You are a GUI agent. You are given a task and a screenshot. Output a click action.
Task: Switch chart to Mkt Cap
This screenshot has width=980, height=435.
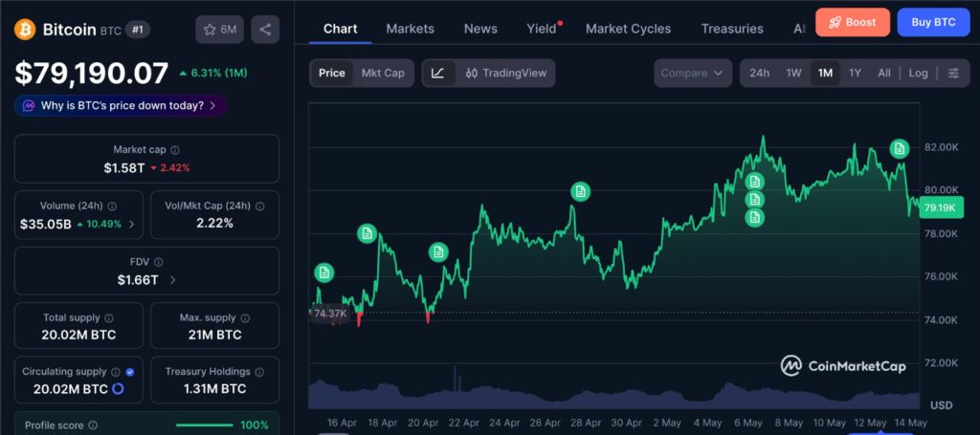coord(383,73)
